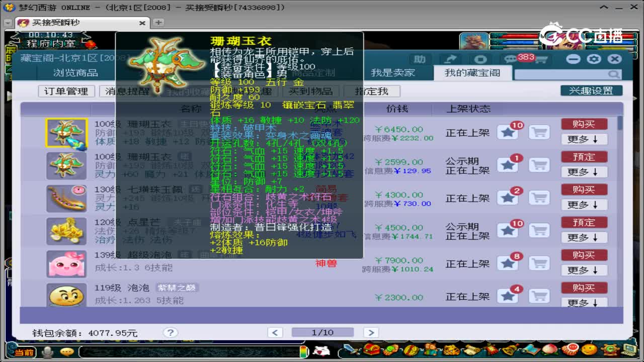The width and height of the screenshot is (644, 362).
Task: Expand 更多 for ¥2599.00 listing
Action: click(x=584, y=172)
